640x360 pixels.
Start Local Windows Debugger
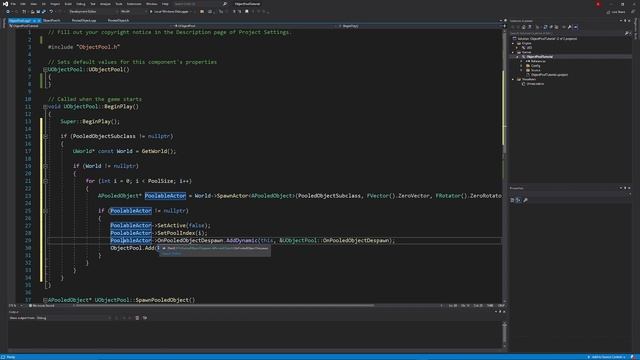click(x=169, y=12)
